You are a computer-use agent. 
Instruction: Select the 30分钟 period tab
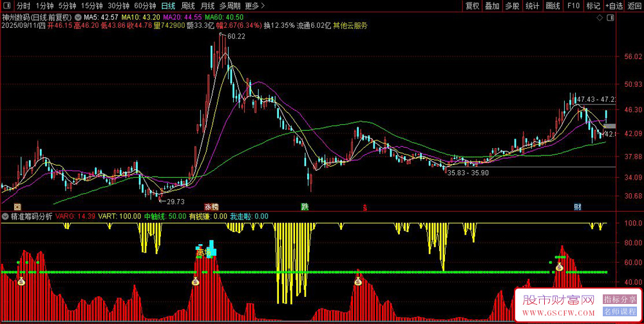(x=118, y=6)
